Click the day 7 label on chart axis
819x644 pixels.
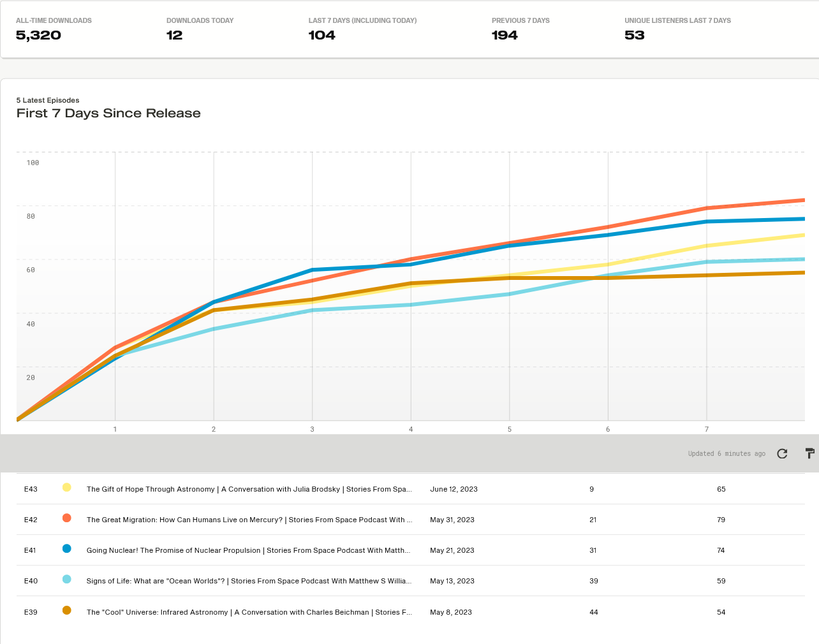[707, 429]
